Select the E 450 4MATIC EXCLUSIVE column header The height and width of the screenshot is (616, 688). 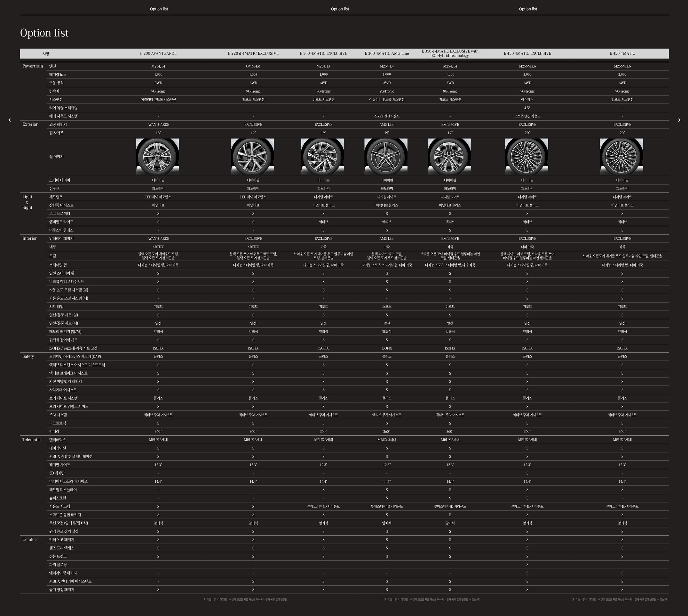(x=527, y=53)
